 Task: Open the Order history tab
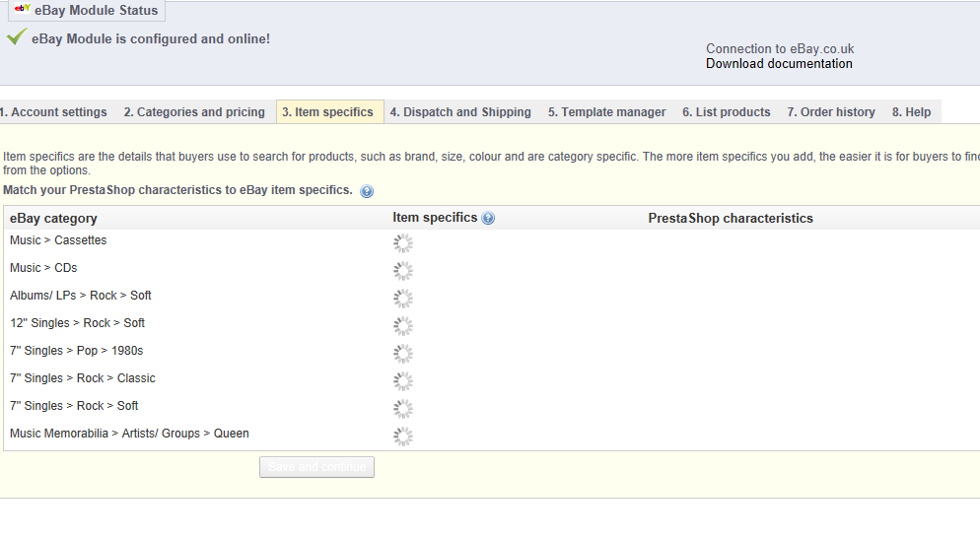pos(830,112)
